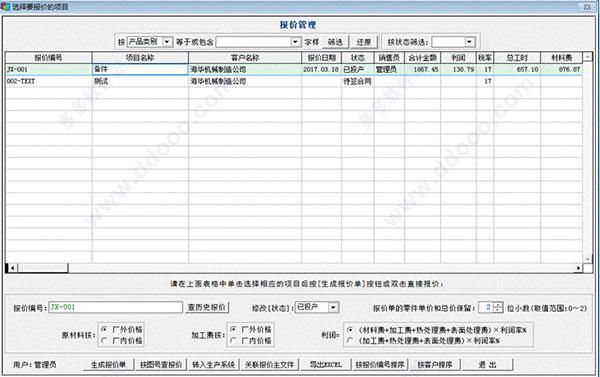Click the 查历史报价 button
This screenshot has width=600, height=377.
[x=207, y=307]
